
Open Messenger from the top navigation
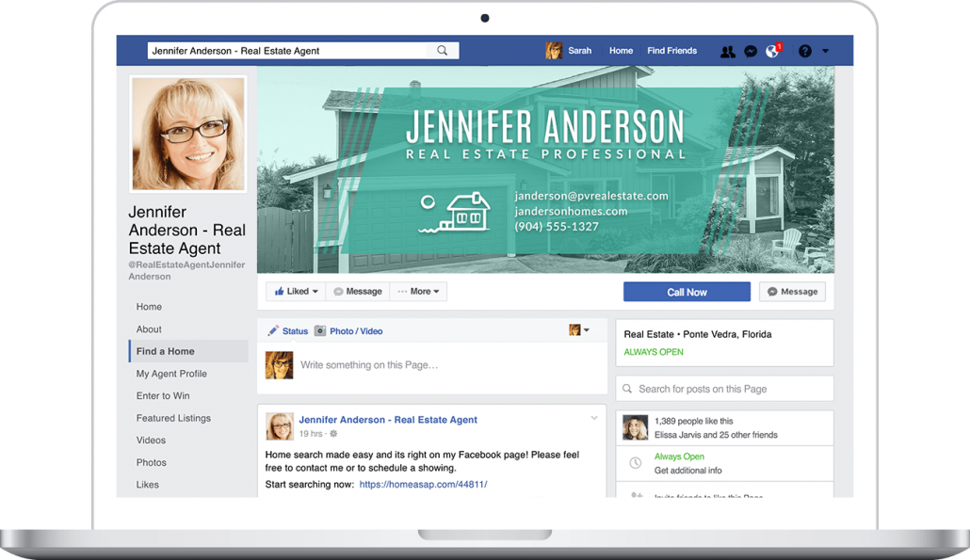click(750, 51)
